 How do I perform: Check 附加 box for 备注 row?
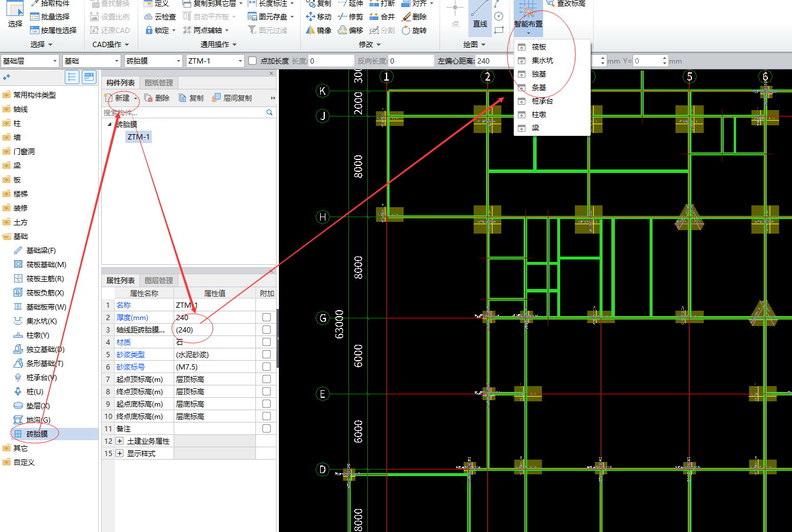point(267,428)
